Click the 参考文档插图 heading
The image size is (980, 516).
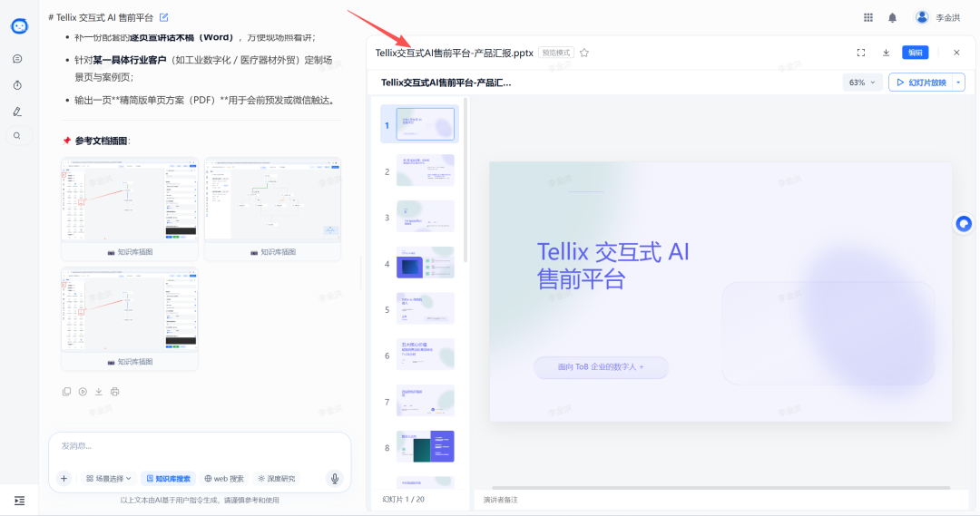point(102,141)
